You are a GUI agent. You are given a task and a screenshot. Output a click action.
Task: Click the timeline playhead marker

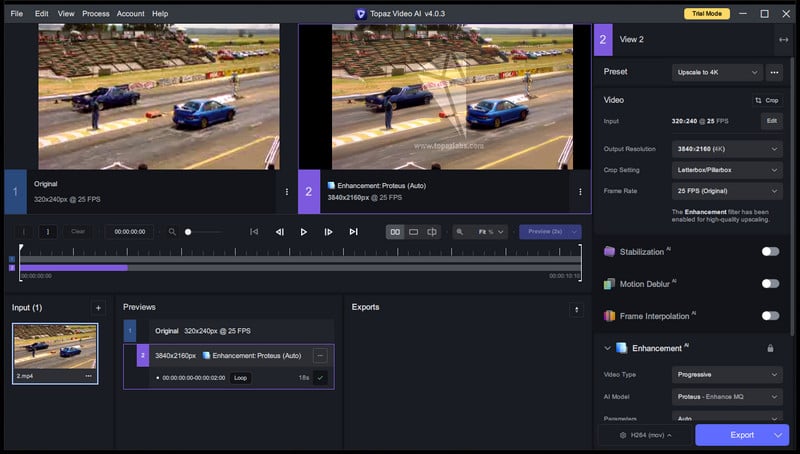21,247
